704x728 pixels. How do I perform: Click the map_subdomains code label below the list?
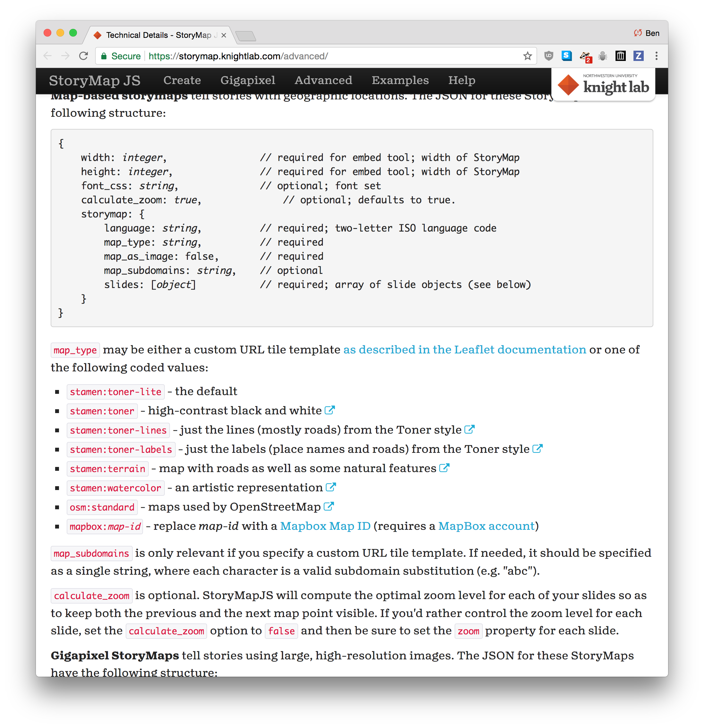click(x=91, y=554)
